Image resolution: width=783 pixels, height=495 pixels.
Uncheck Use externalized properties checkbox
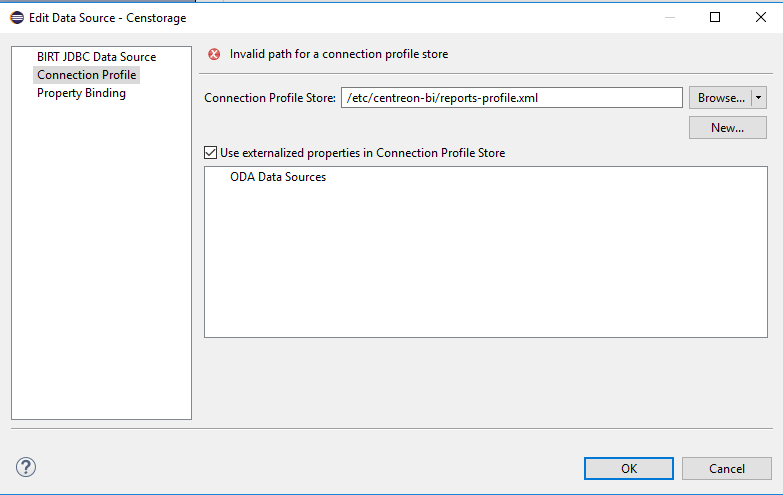tap(210, 153)
